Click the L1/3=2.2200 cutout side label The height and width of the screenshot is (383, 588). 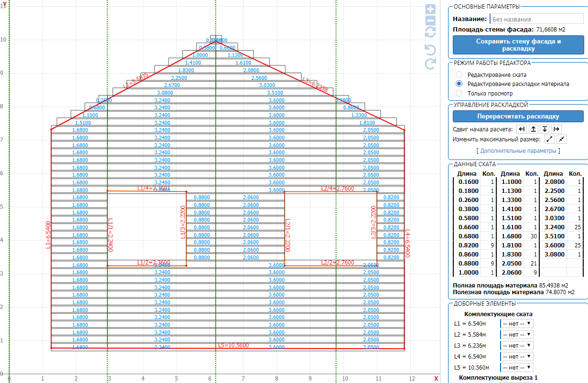pos(182,222)
